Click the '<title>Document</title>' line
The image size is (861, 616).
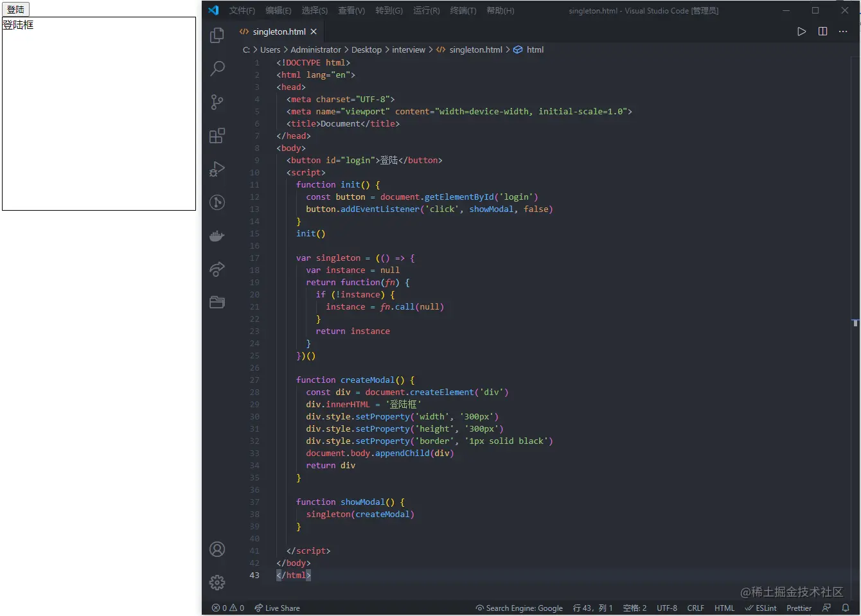click(343, 123)
